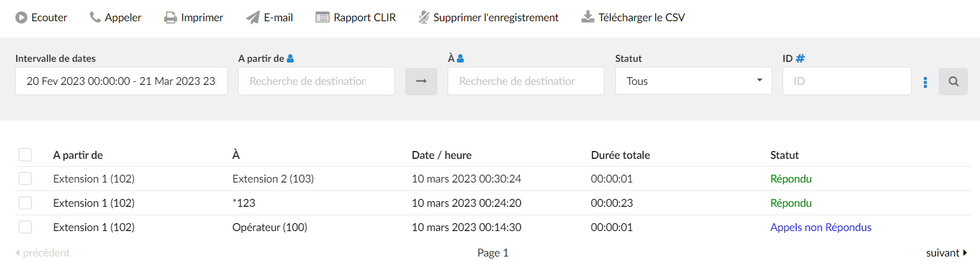Click the A partir de search field

(316, 81)
